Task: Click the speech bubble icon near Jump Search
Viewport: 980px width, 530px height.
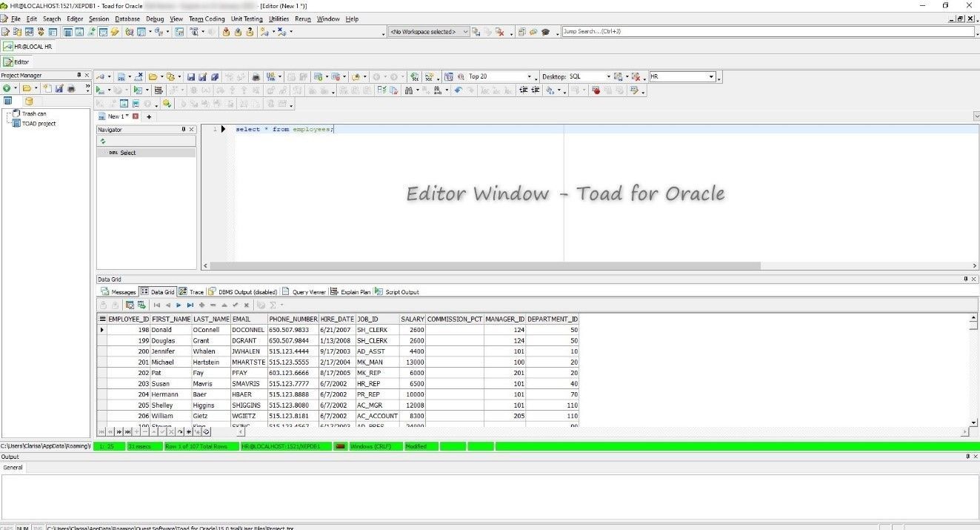Action: [533, 32]
